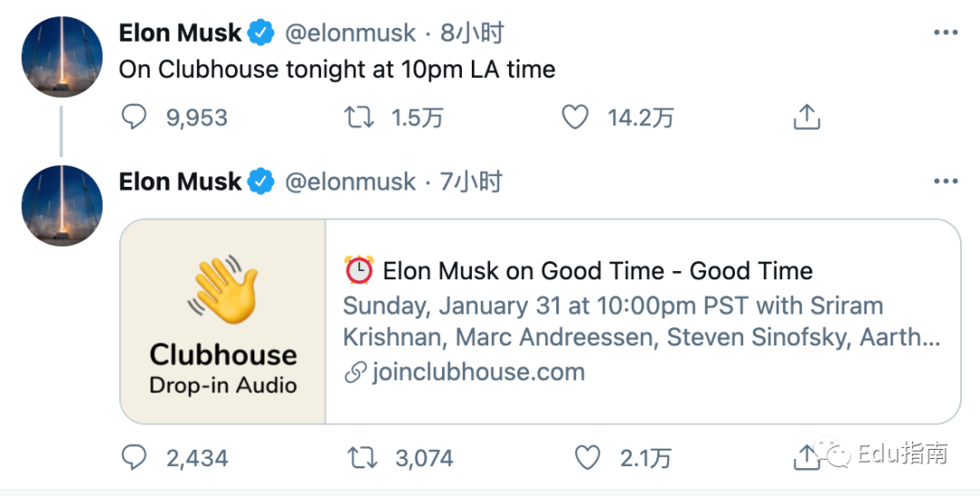Open Elon Musk's profile from first tweet name
Image resolution: width=980 pixels, height=496 pixels.
click(181, 34)
